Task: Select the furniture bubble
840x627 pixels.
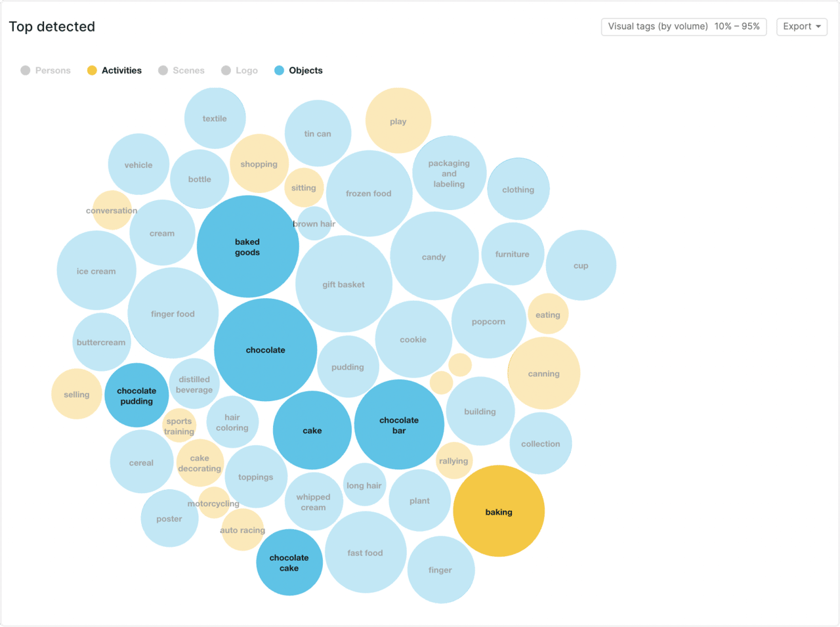Action: tap(513, 254)
